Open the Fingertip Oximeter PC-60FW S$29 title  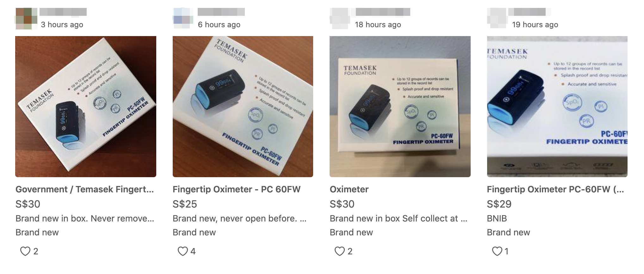pyautogui.click(x=555, y=189)
